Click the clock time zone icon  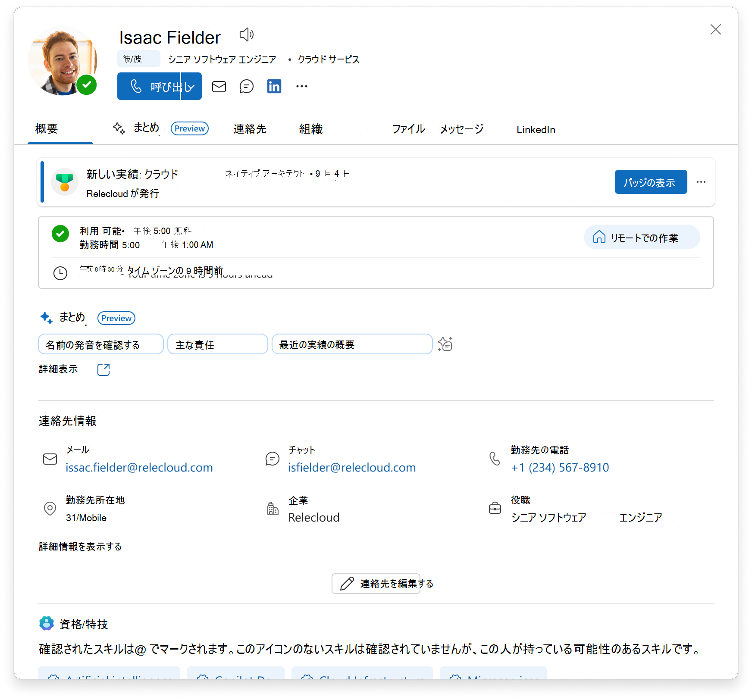(60, 273)
